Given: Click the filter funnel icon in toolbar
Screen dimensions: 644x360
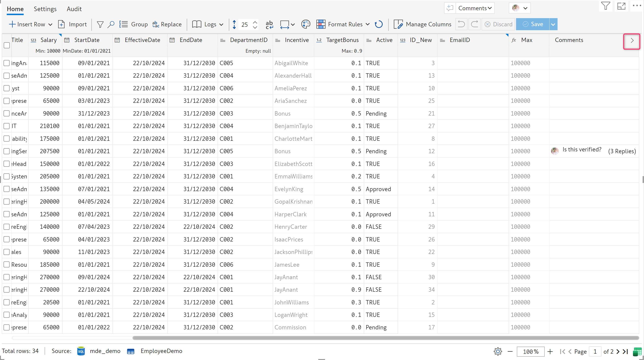Looking at the screenshot, I should (x=100, y=24).
